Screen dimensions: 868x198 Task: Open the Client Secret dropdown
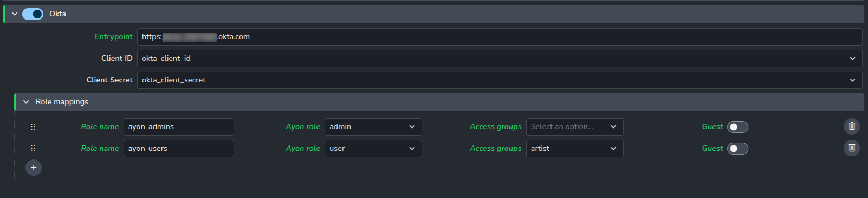click(x=500, y=80)
